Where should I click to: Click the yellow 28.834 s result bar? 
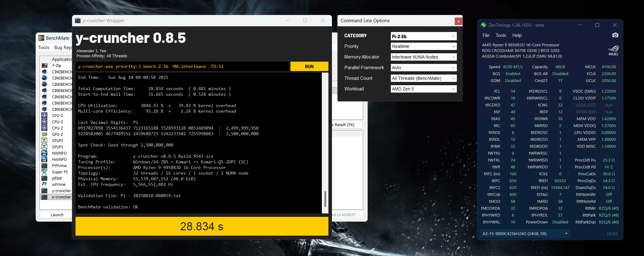(202, 226)
